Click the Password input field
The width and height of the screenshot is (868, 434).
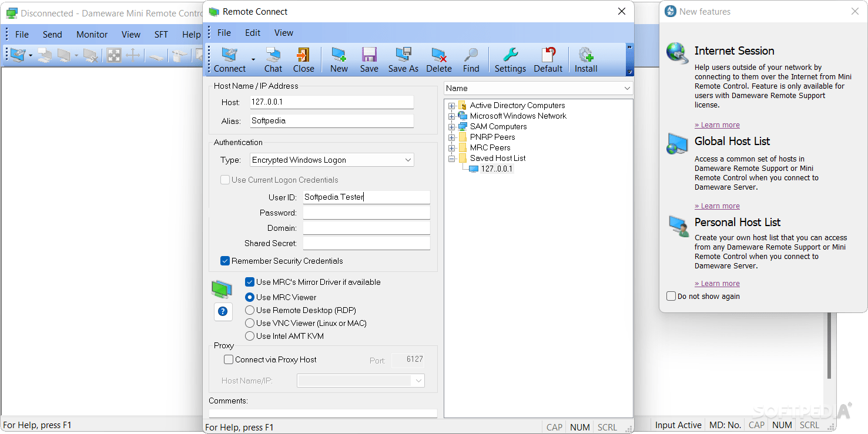coord(367,213)
